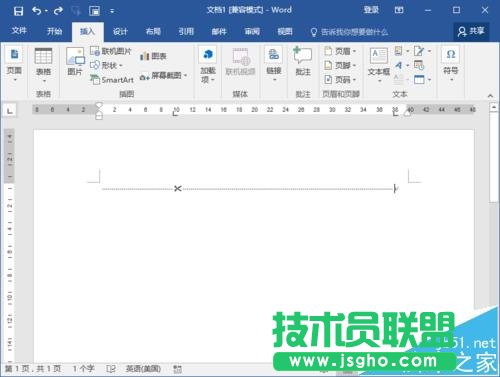Open the object insert icon
The image size is (500, 377).
click(422, 80)
